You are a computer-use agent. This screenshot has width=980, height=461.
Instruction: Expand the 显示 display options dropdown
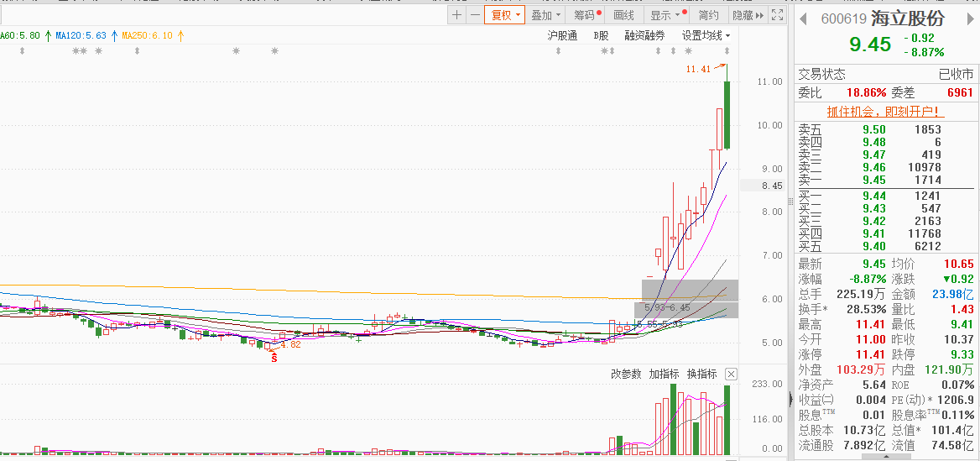tap(665, 15)
